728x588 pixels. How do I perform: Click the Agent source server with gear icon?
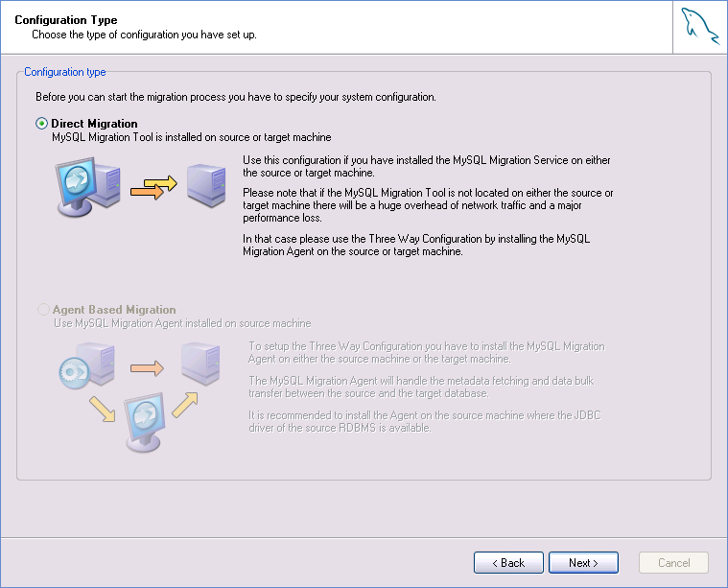click(x=87, y=366)
